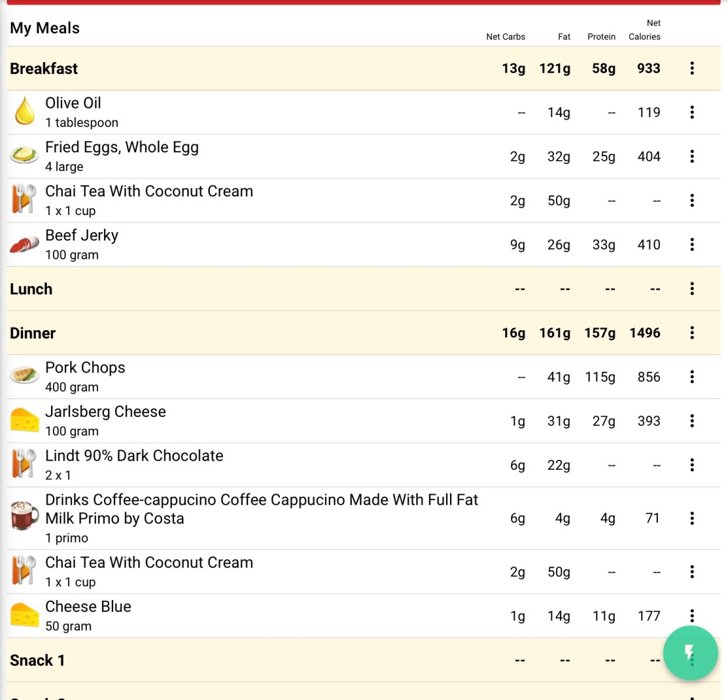The image size is (728, 700).
Task: Click the fried eggs food icon
Action: coord(24,155)
